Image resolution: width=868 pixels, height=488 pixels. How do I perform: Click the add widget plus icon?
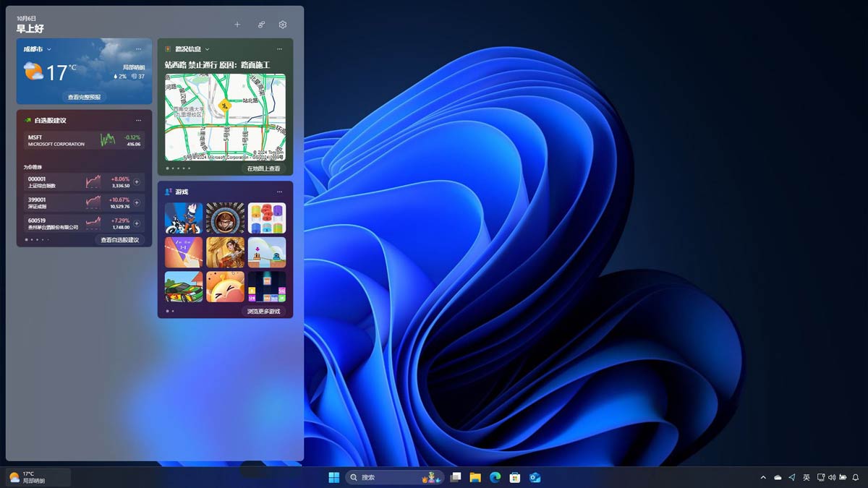(237, 25)
